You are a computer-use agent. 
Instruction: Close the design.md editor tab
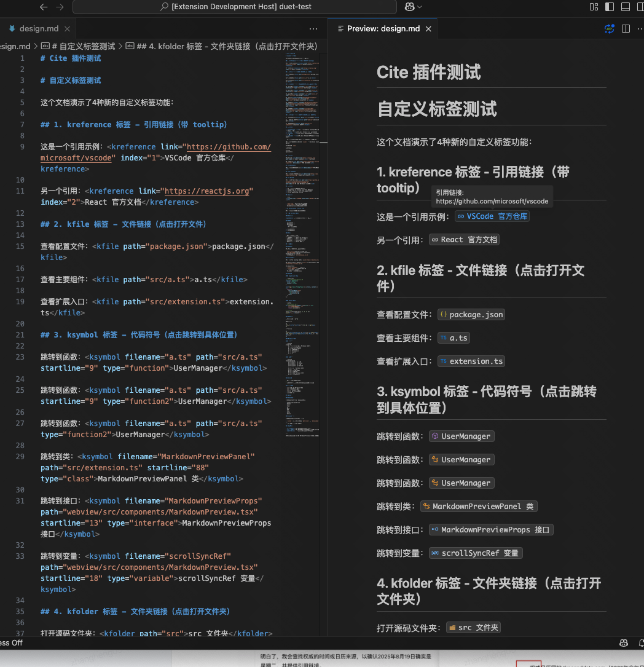point(67,28)
